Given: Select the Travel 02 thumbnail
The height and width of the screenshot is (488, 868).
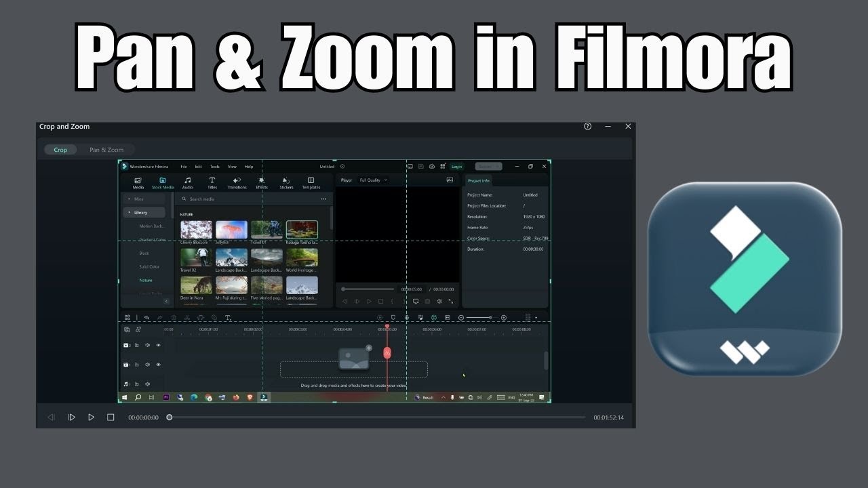Looking at the screenshot, I should tap(197, 258).
